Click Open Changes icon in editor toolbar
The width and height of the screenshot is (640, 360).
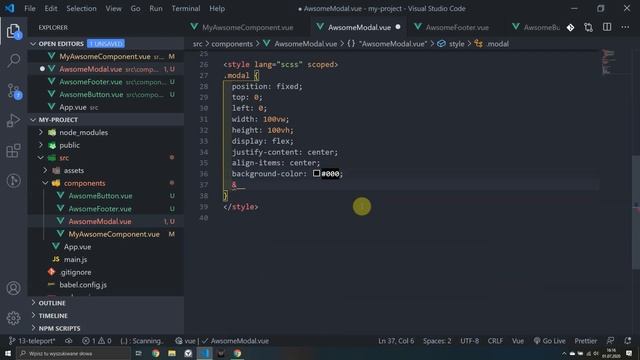(588, 27)
